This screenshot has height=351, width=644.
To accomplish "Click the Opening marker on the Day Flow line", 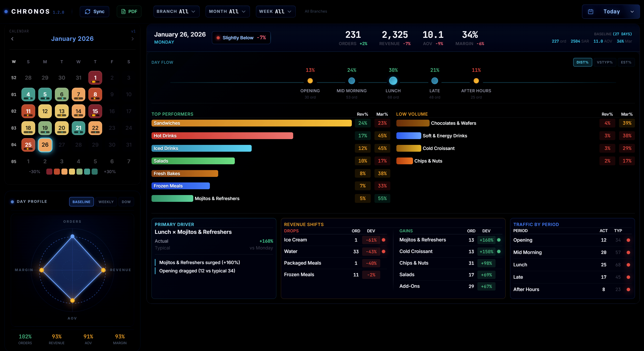I will coord(310,81).
